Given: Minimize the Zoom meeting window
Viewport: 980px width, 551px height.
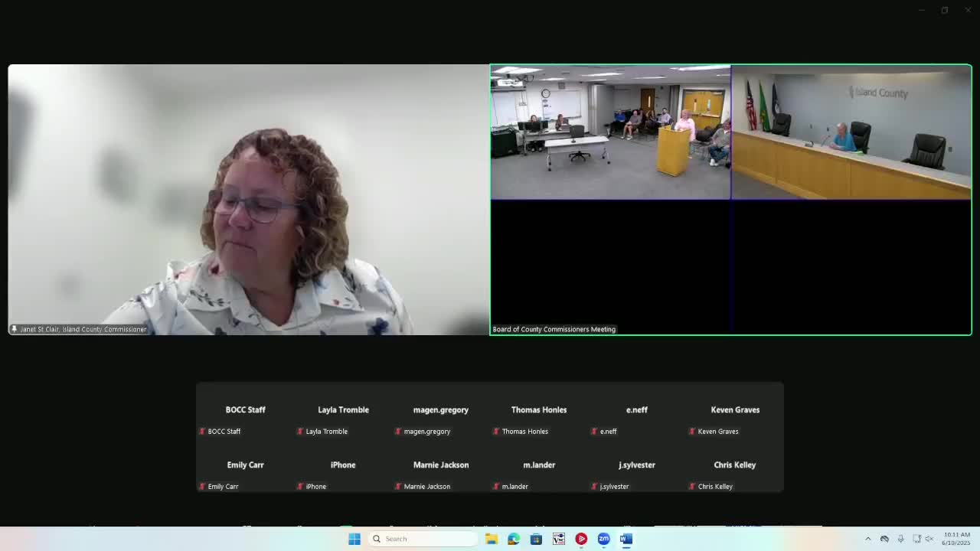Looking at the screenshot, I should click(922, 10).
